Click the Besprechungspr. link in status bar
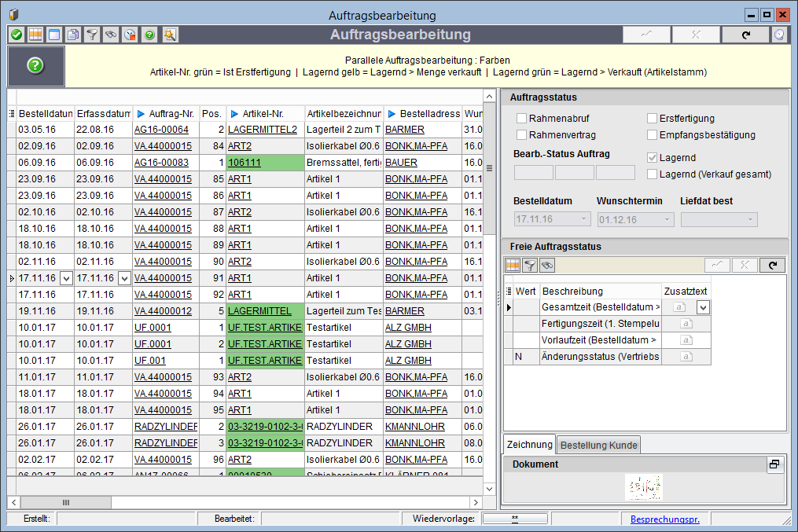 [664, 519]
